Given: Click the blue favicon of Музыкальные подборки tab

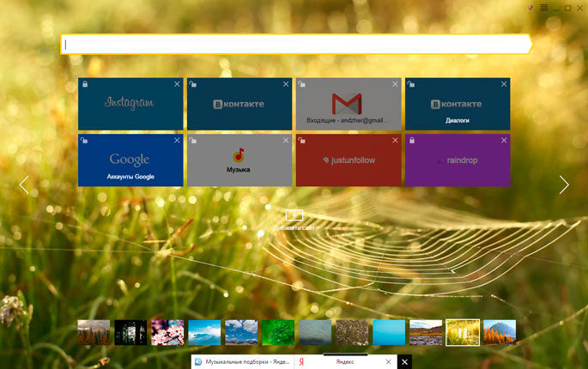Looking at the screenshot, I should coord(198,362).
